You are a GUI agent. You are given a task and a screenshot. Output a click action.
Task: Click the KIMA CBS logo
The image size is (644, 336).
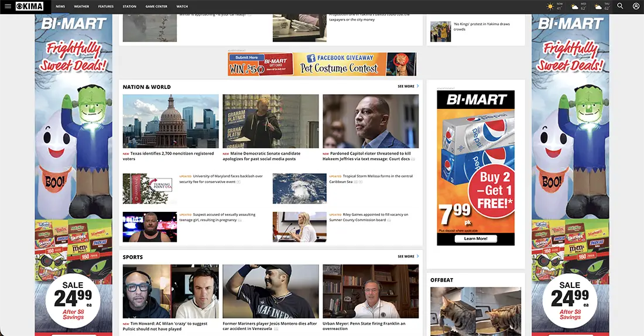tap(29, 6)
